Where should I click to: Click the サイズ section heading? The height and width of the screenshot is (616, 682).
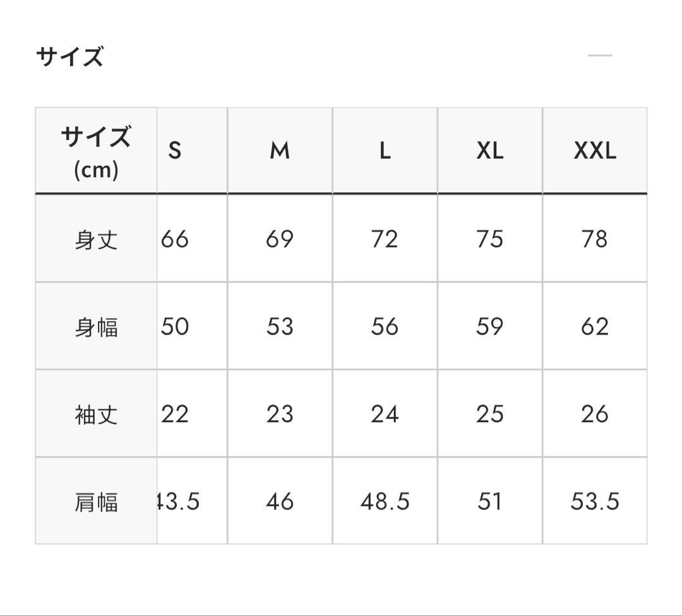(x=69, y=57)
